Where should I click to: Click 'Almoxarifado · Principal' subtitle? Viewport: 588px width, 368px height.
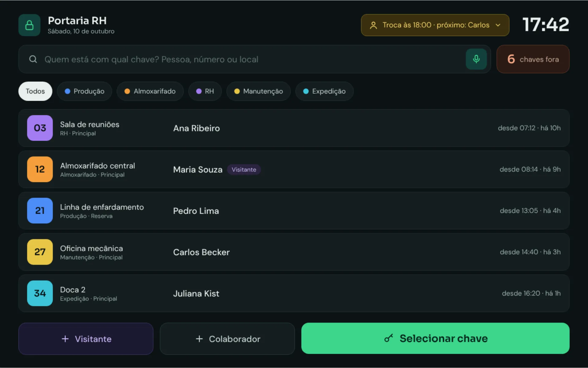pos(92,175)
